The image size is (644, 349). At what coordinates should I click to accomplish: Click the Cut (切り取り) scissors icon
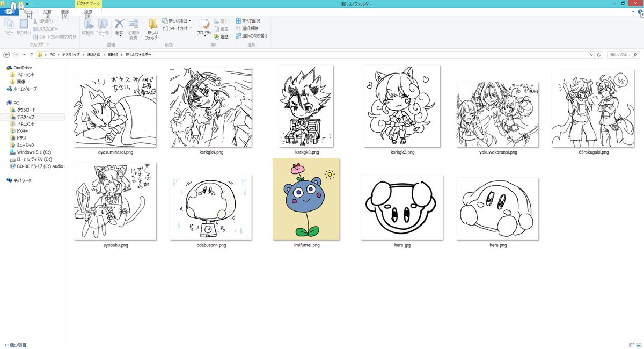(35, 21)
